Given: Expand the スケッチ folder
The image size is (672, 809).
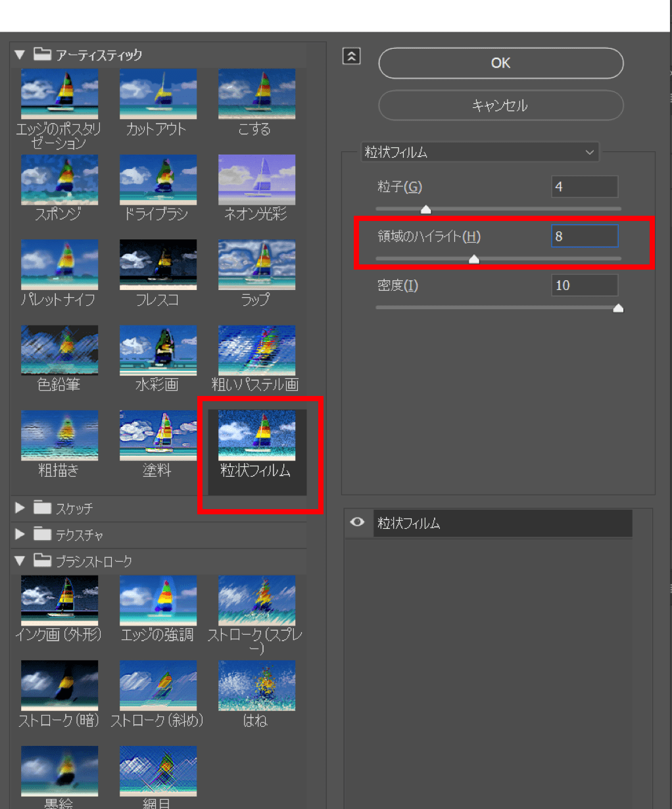Looking at the screenshot, I should coord(20,508).
